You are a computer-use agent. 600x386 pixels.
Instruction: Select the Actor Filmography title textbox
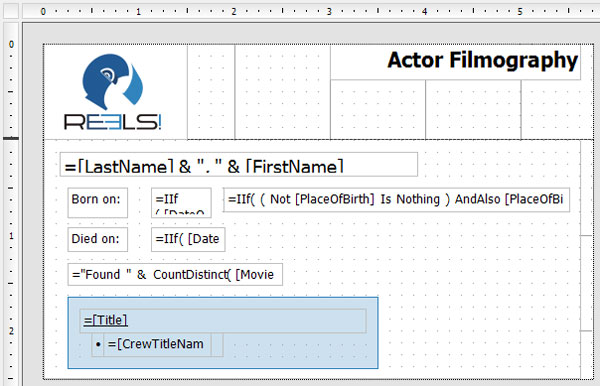coord(455,62)
